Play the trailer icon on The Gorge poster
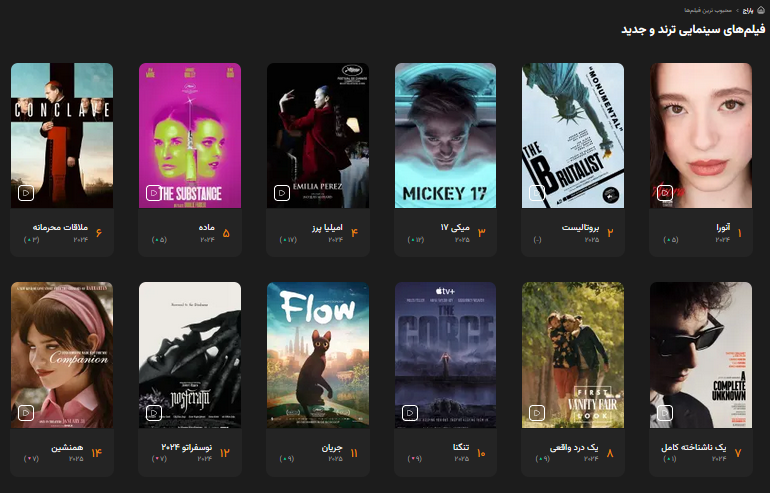The image size is (770, 493). [x=410, y=412]
